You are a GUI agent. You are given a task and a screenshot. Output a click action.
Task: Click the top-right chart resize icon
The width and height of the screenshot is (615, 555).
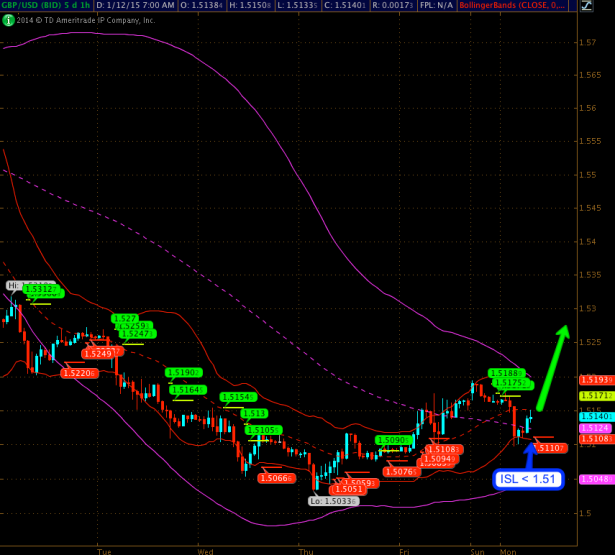click(x=586, y=6)
